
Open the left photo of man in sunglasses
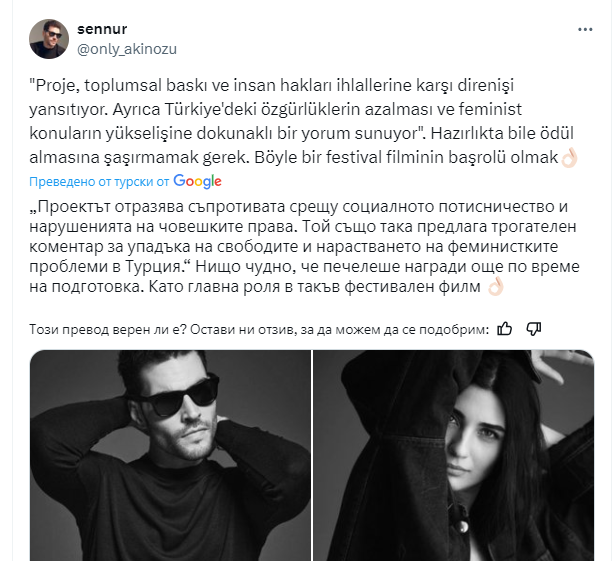point(170,455)
